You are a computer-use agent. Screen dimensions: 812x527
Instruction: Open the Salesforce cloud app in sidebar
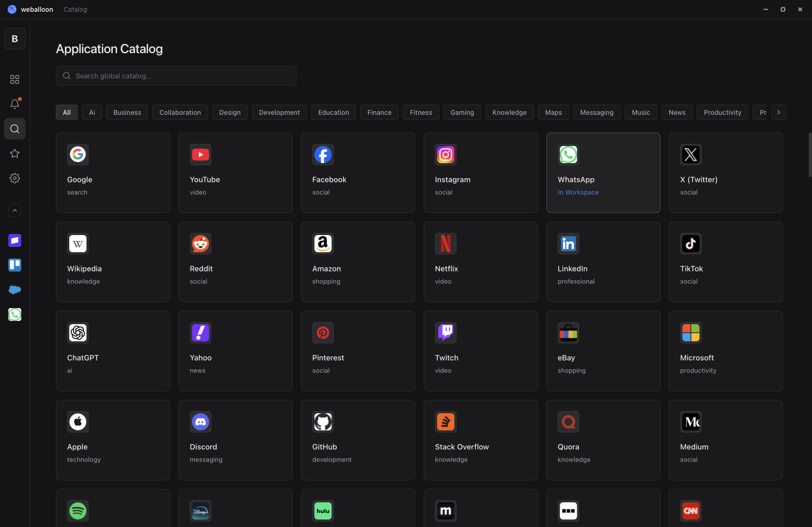pos(15,290)
